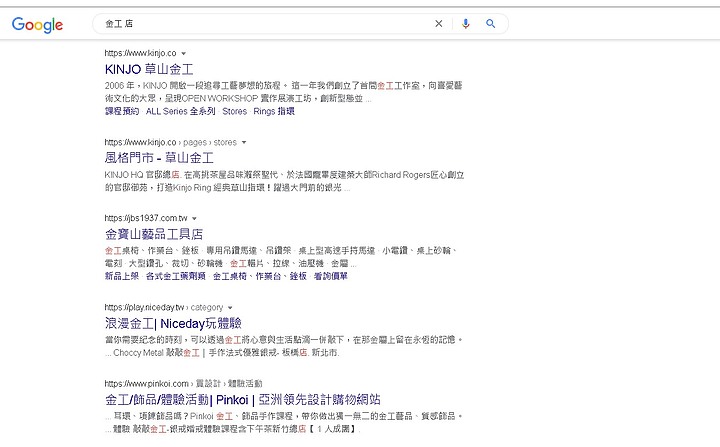Screen dimensions: 720x447
Task: Follow the ALL Series 全系列 sitelink
Action: pyautogui.click(x=180, y=111)
